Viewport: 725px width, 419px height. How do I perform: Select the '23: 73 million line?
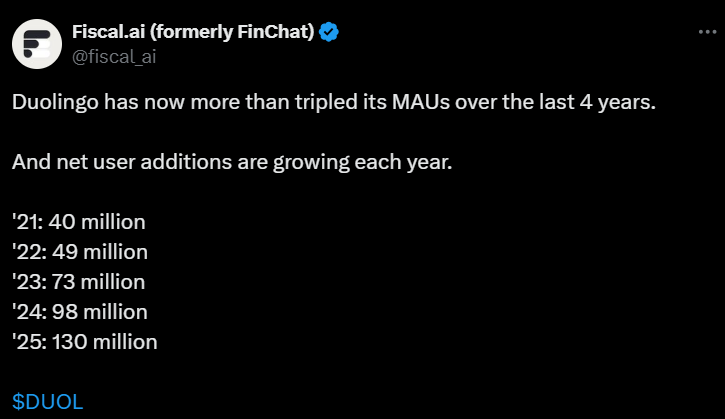click(79, 281)
